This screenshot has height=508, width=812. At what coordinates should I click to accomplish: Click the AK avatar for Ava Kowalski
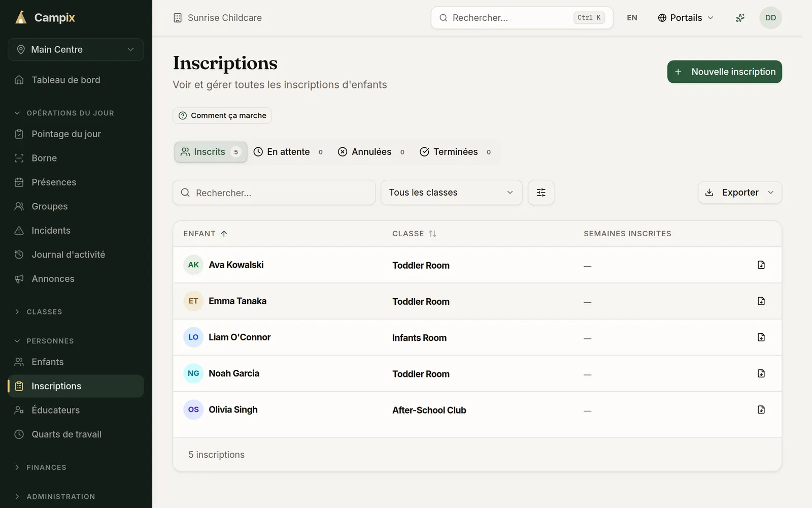[x=193, y=265]
